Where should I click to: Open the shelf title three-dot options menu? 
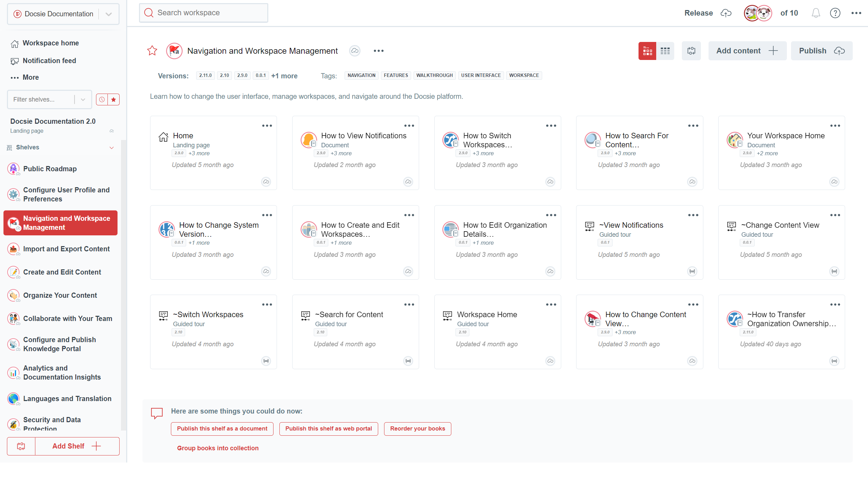(x=379, y=51)
